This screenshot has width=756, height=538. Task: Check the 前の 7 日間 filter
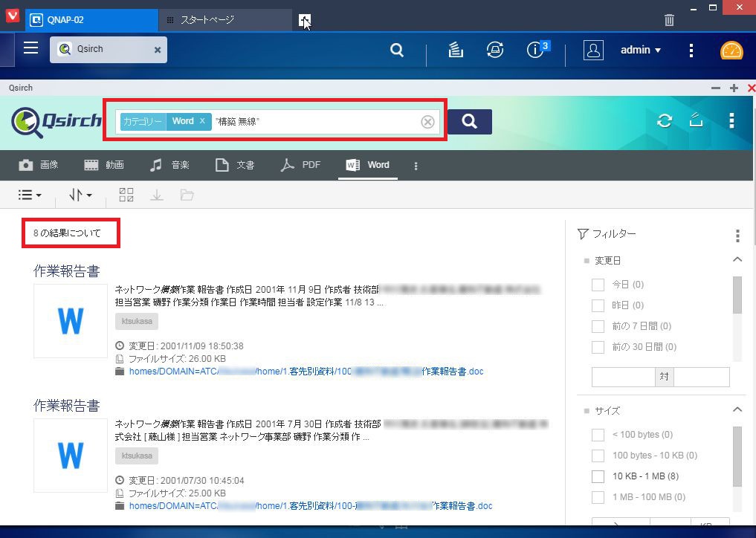click(x=598, y=326)
